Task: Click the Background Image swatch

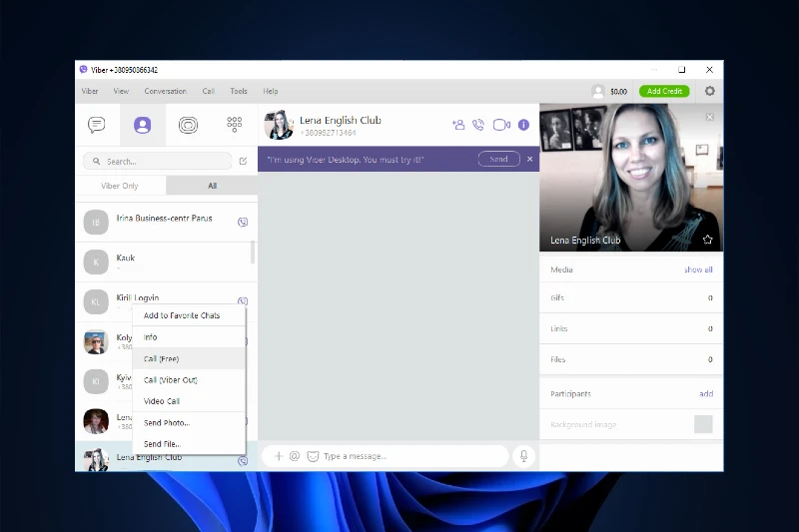Action: click(x=703, y=424)
